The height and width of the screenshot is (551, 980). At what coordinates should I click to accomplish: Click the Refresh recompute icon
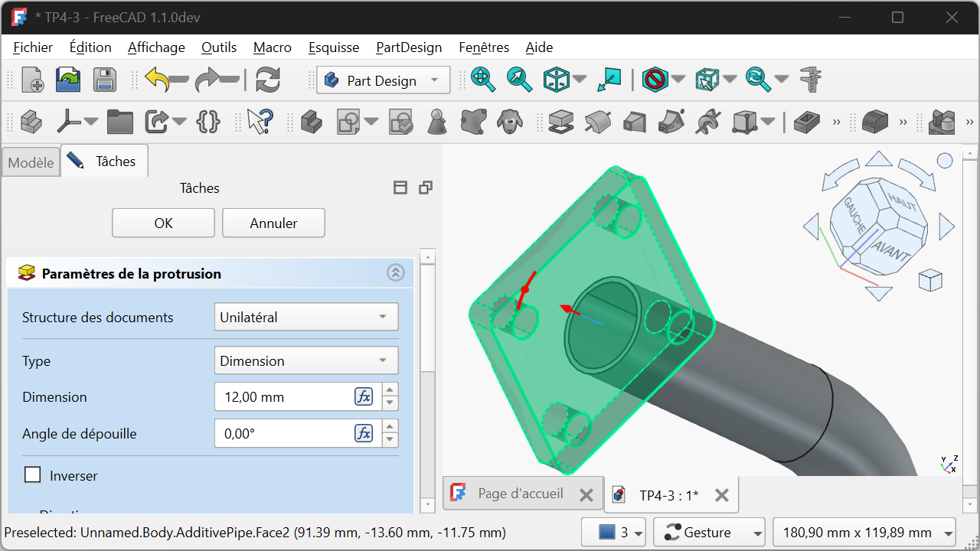(267, 80)
